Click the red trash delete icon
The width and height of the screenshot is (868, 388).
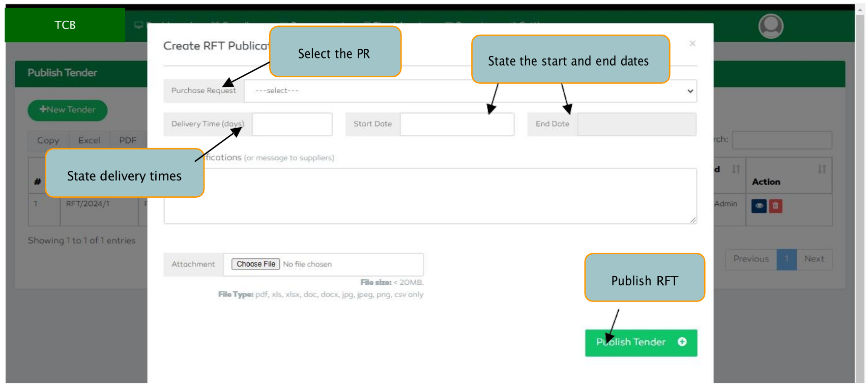pyautogui.click(x=775, y=206)
